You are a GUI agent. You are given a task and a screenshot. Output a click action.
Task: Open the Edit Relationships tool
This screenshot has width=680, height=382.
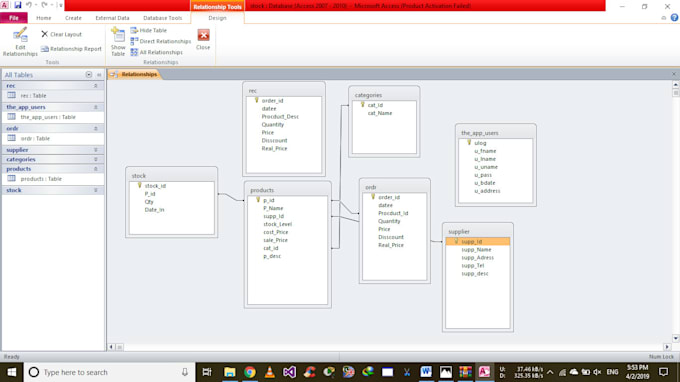point(20,42)
